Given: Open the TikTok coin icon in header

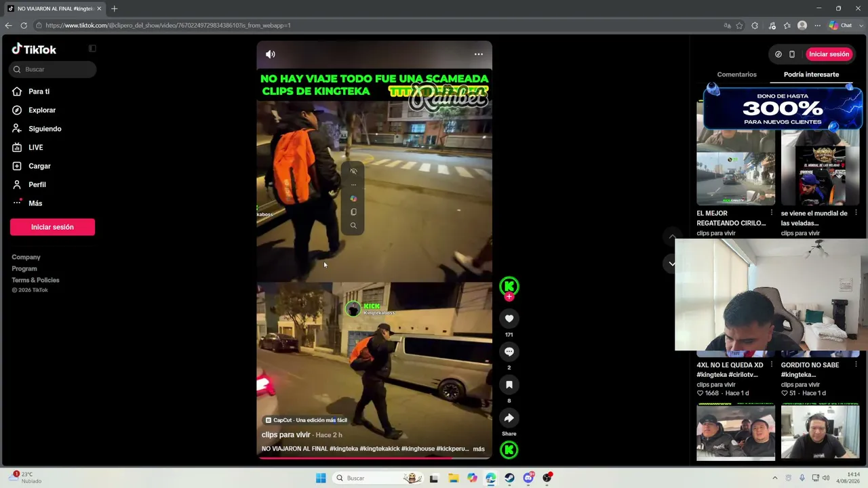Looking at the screenshot, I should coord(778,54).
